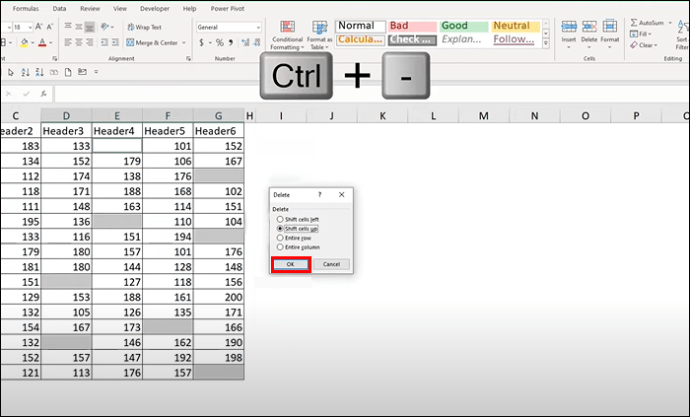The image size is (690, 417).
Task: Click the Increase Decimal icon
Action: (245, 43)
